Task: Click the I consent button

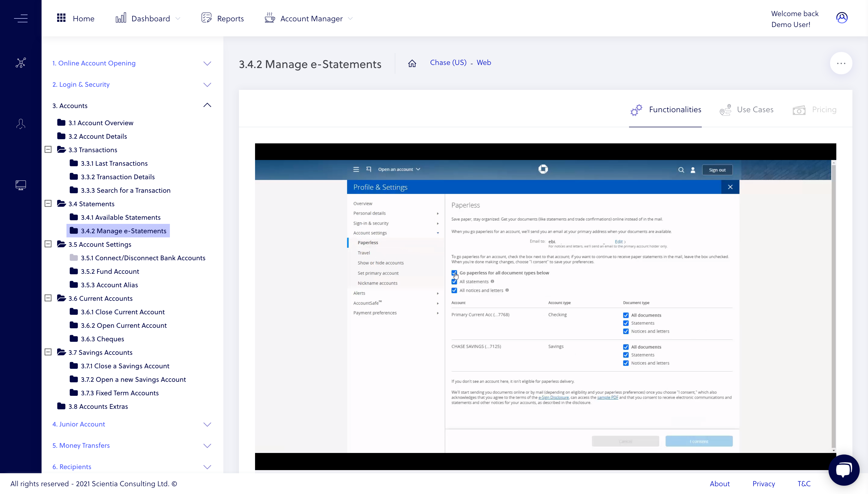Action: click(x=699, y=442)
